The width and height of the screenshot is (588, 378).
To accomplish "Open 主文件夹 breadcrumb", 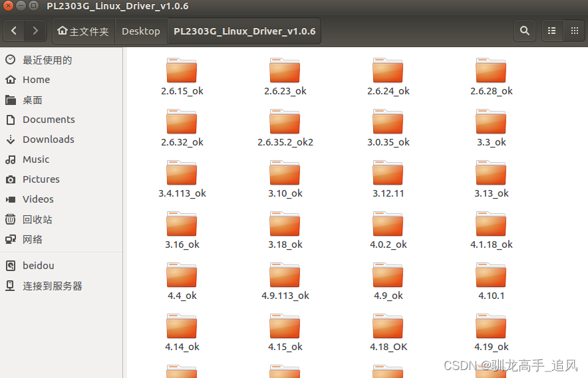I will (x=83, y=31).
